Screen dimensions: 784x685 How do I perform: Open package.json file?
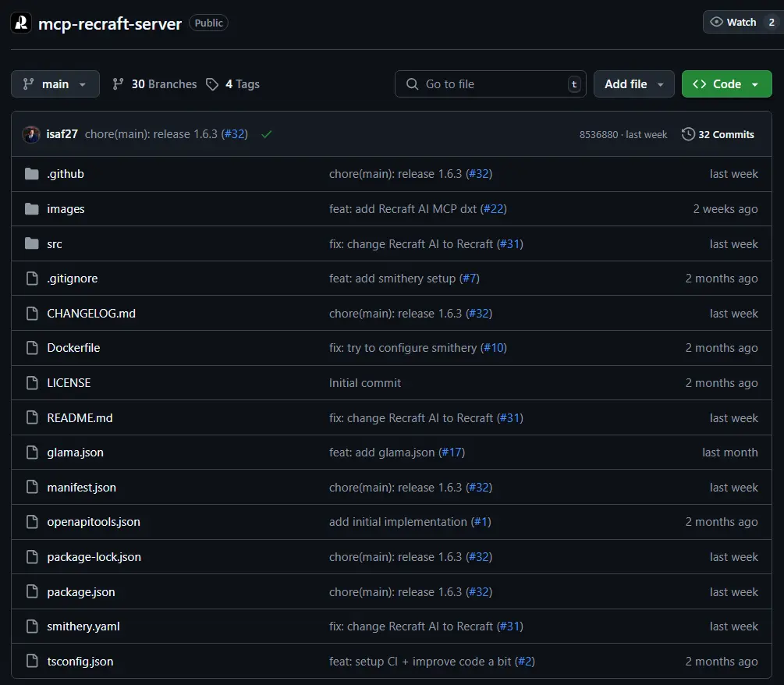[x=81, y=592]
